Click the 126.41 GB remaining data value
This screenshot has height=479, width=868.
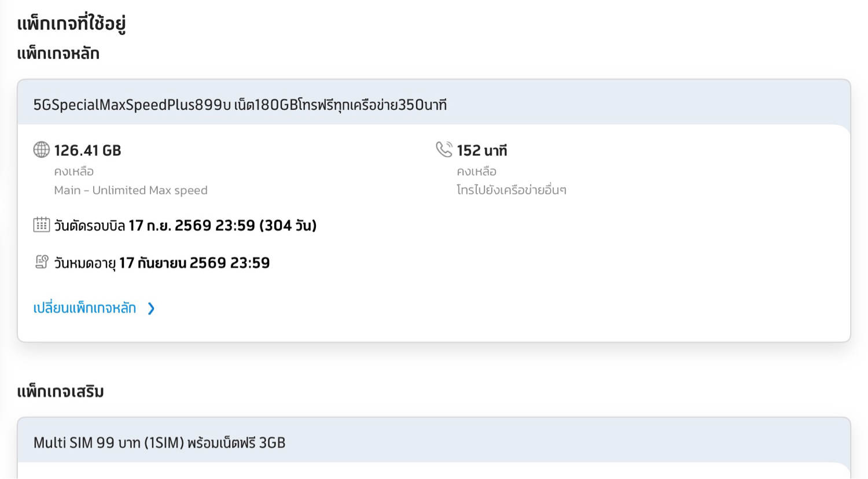87,151
